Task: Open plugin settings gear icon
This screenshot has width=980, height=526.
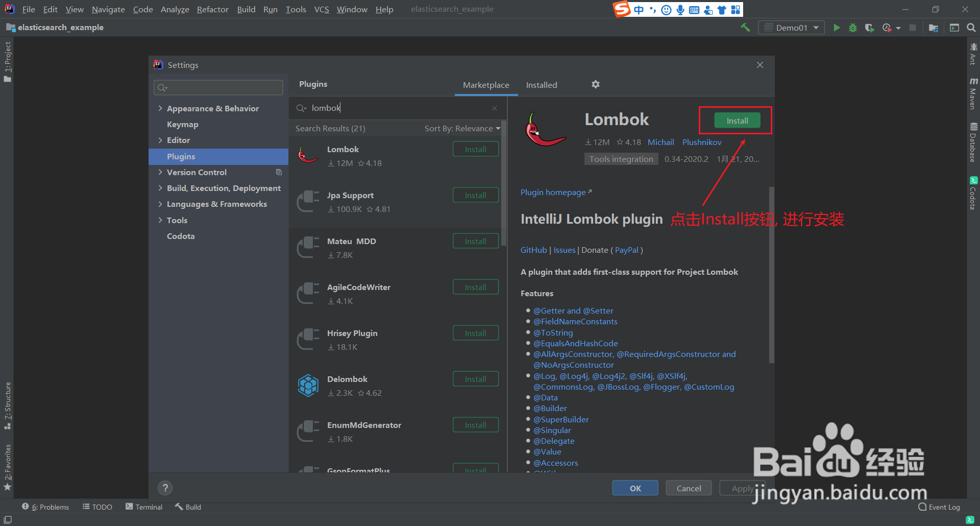Action: point(596,84)
